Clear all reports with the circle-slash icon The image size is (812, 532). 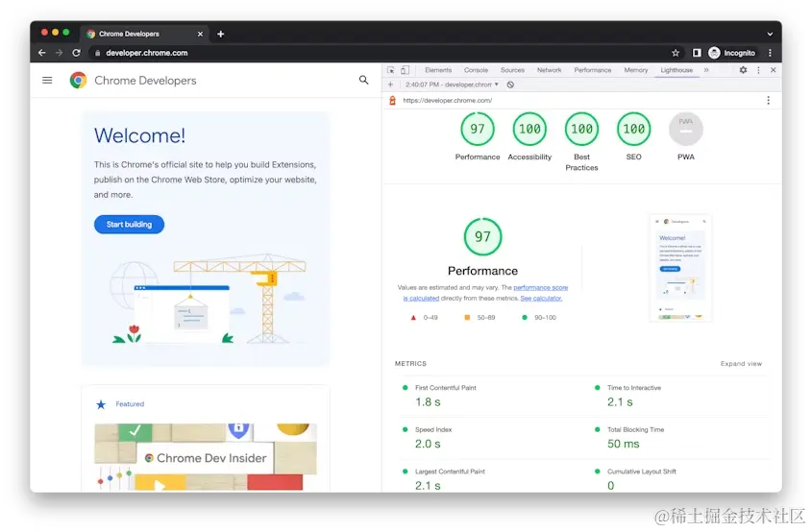[x=510, y=85]
